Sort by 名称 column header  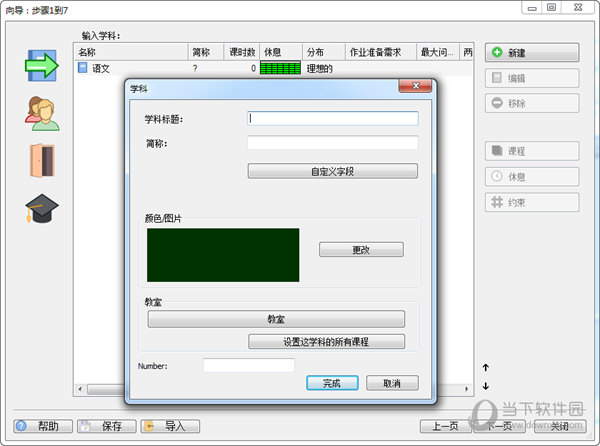pos(131,52)
